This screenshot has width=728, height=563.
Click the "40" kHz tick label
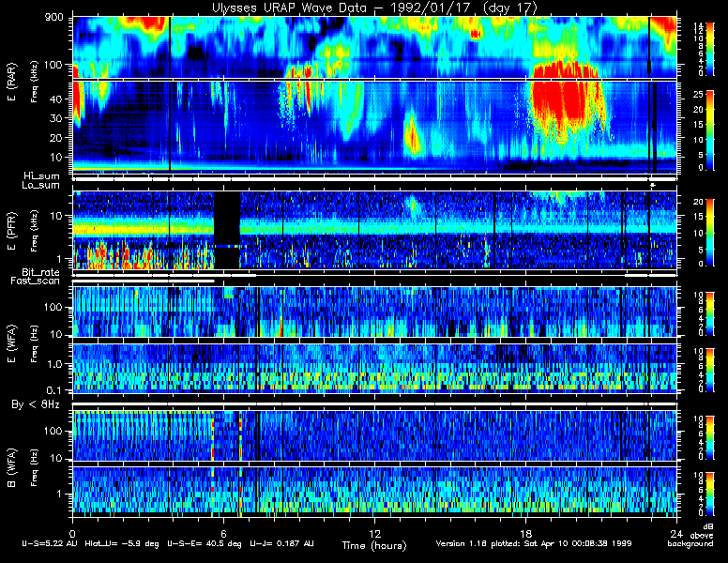[x=55, y=99]
